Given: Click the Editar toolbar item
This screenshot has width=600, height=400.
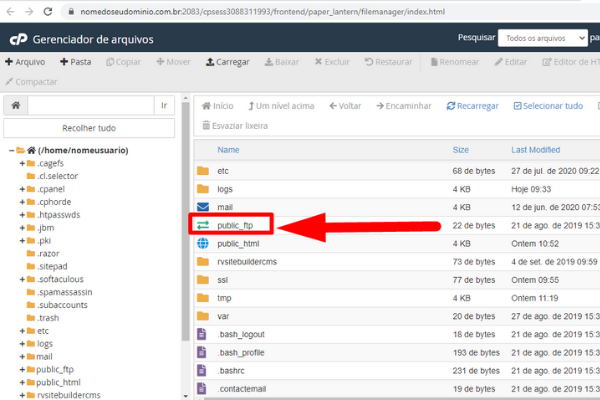Looking at the screenshot, I should pyautogui.click(x=510, y=62).
